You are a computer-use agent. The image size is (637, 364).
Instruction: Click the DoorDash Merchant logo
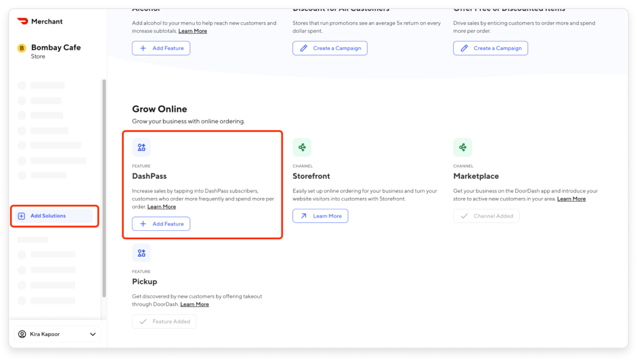tap(40, 21)
